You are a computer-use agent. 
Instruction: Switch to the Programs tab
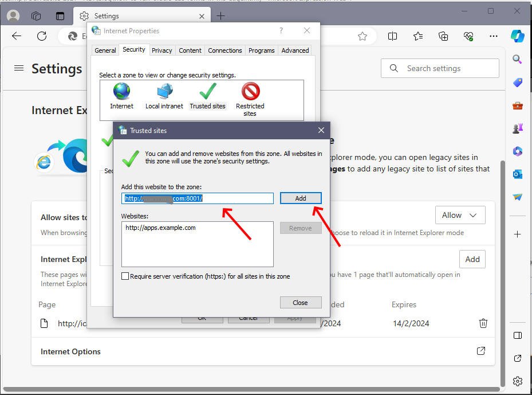[262, 50]
